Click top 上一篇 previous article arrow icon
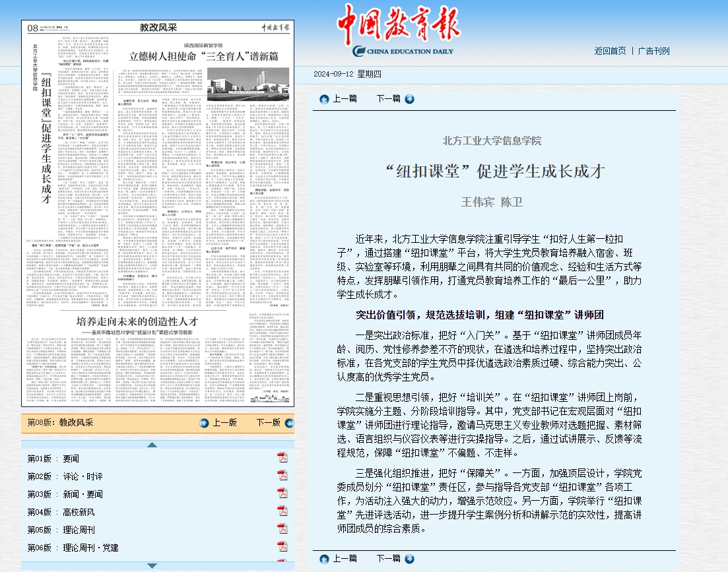Screen dimensions: 728x572 coord(324,99)
